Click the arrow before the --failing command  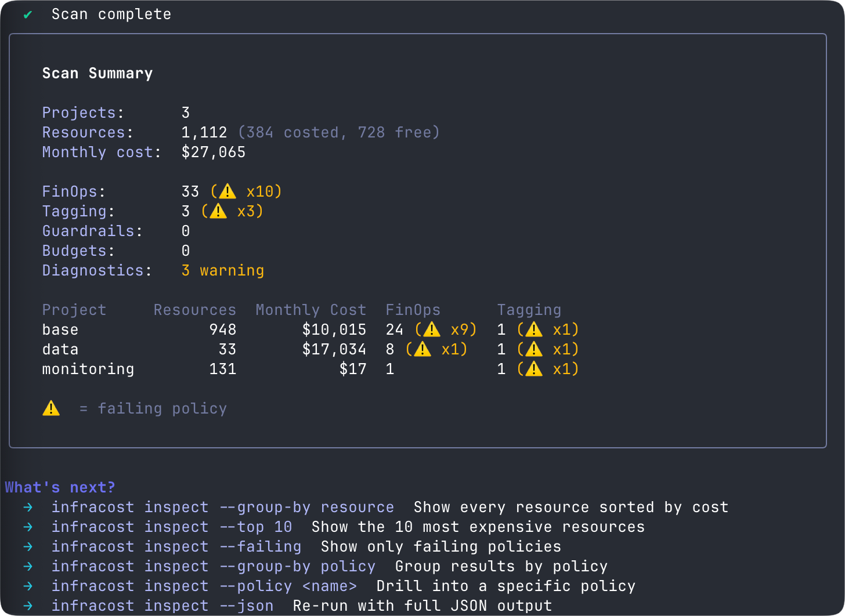pyautogui.click(x=28, y=547)
